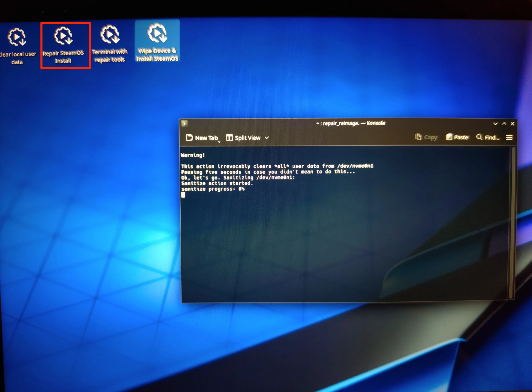
Task: Click the Paste toolbar button
Action: click(457, 137)
